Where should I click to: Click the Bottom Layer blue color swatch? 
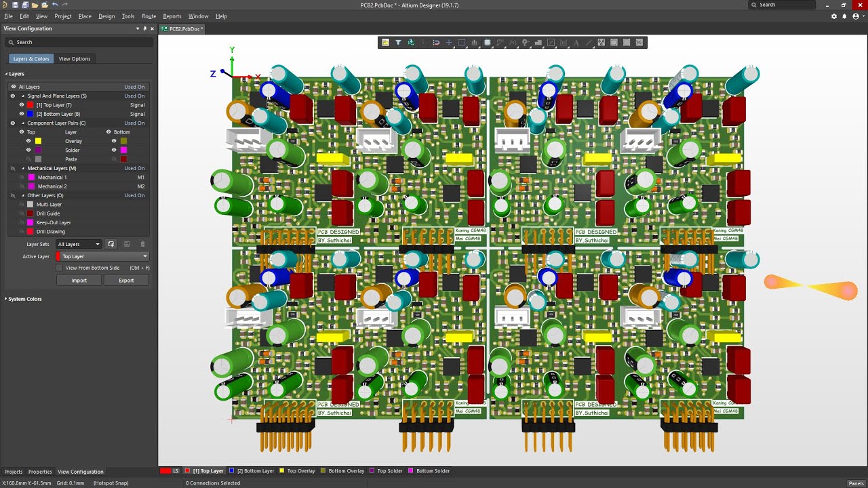point(31,114)
